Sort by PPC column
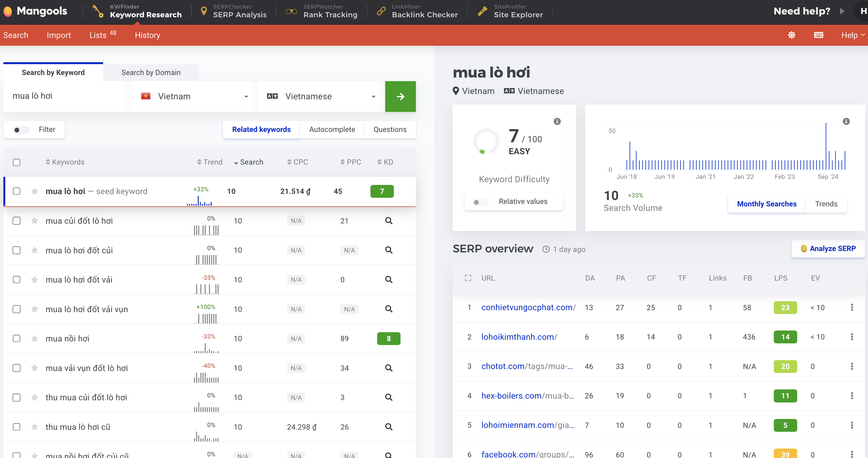Viewport: 868px width, 458px height. [x=350, y=162]
